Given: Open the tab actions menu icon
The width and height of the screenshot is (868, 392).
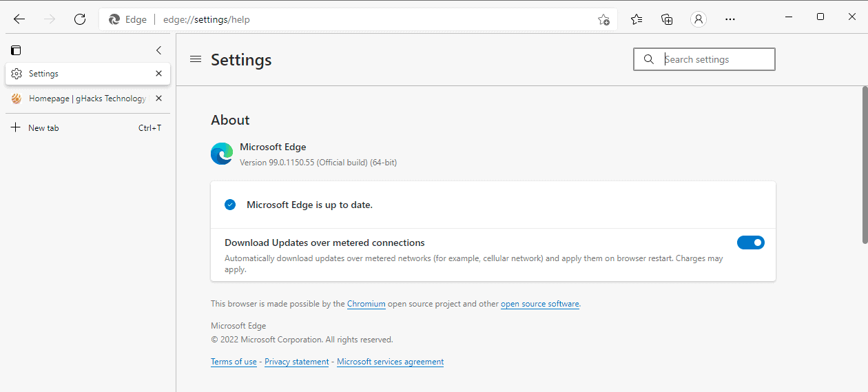Looking at the screenshot, I should point(16,50).
